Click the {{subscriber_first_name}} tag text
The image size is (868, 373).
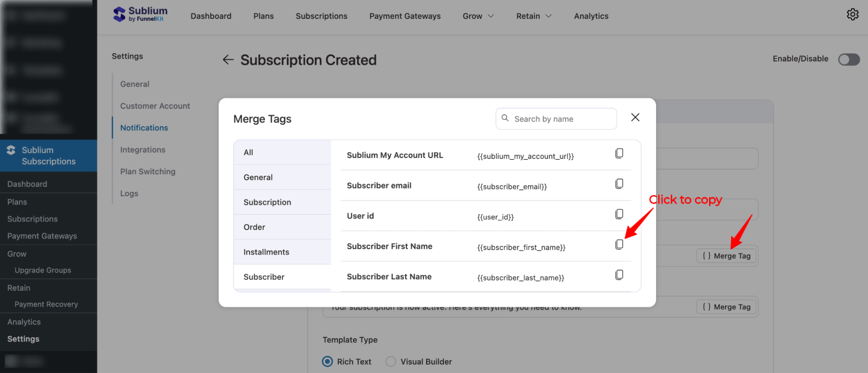coord(521,248)
